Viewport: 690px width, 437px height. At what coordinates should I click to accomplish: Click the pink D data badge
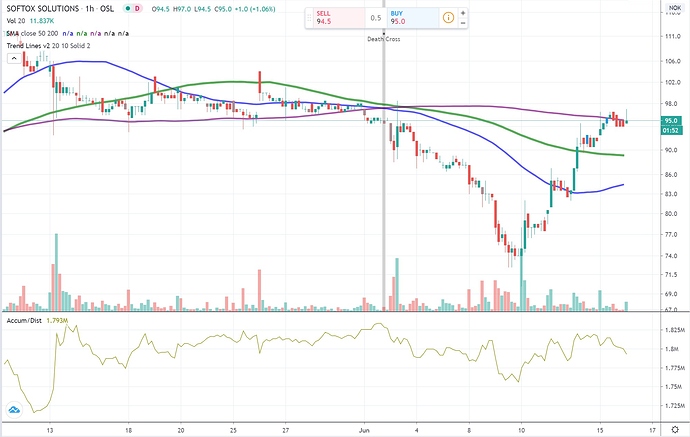point(137,8)
